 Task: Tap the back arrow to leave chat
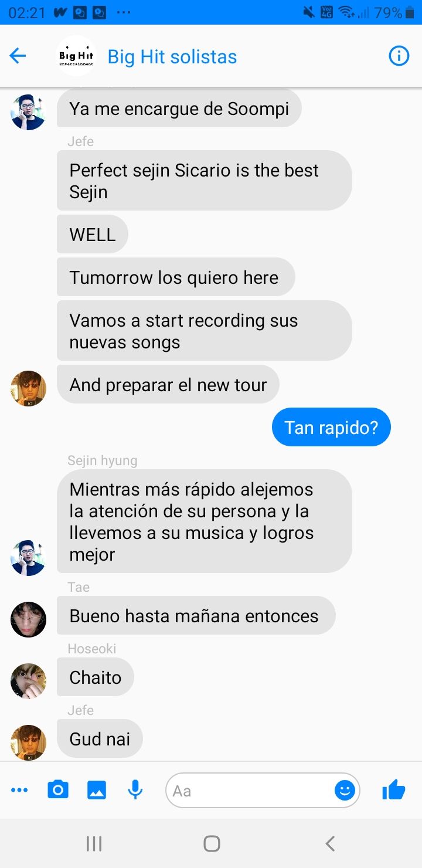pos(18,56)
